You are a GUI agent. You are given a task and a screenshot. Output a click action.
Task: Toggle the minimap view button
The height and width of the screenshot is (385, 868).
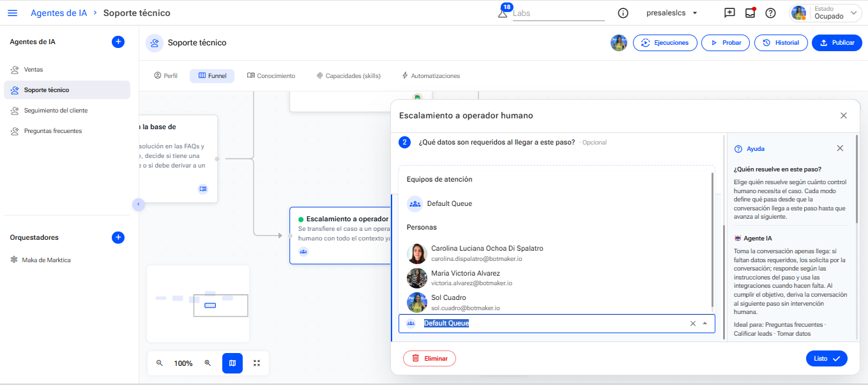(232, 363)
